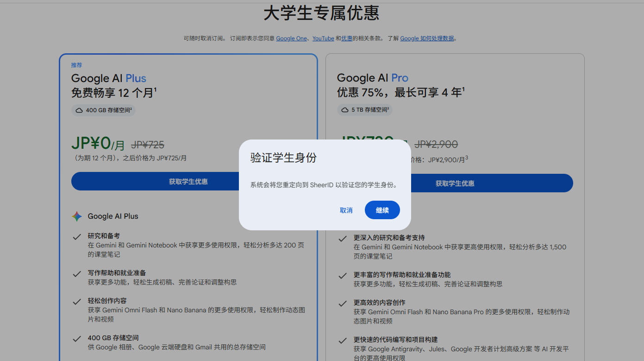The image size is (644, 361).
Task: Click the Google AI Plus card title
Action: 109,78
